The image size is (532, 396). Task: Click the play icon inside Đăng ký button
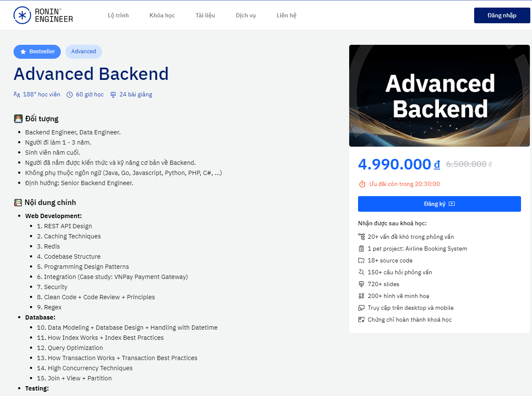(x=452, y=204)
